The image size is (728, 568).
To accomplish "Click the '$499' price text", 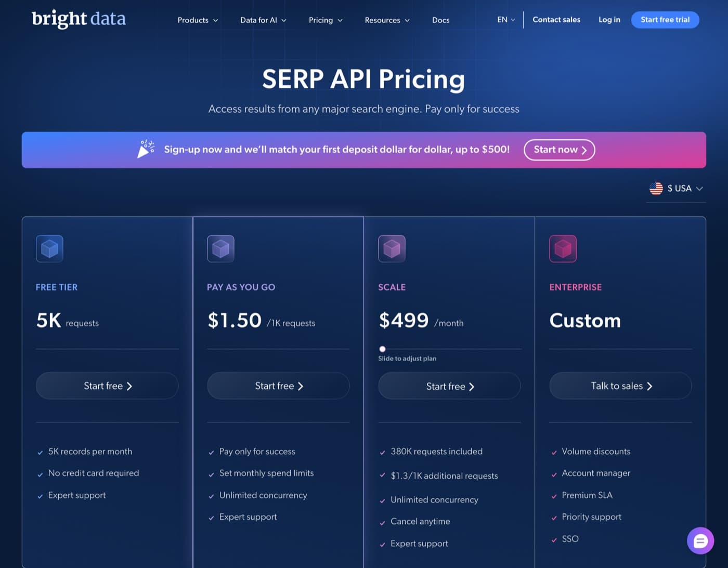I will pos(404,320).
